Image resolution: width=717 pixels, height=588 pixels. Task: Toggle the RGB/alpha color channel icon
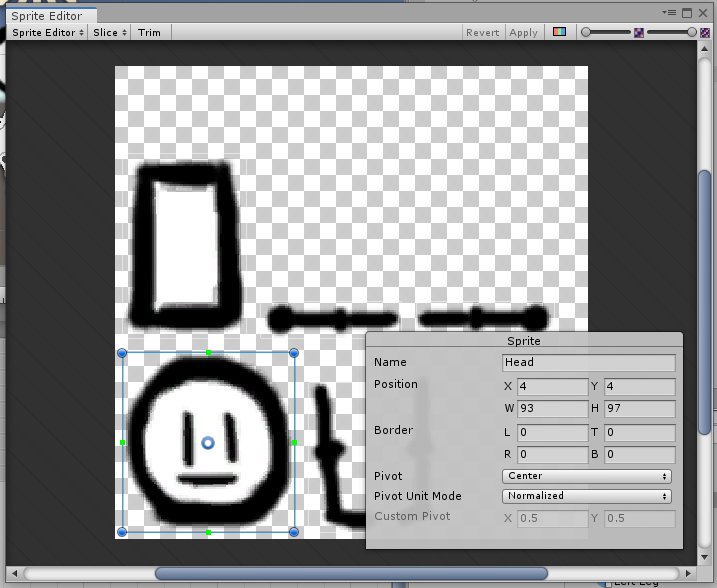[559, 32]
